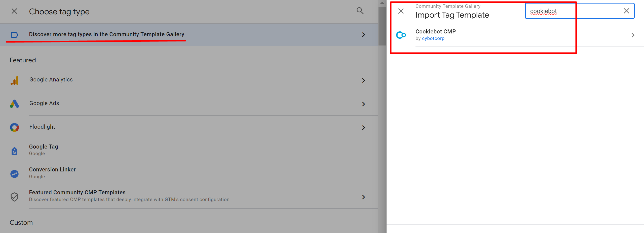Click the Google Analytics bar chart icon

[x=15, y=80]
